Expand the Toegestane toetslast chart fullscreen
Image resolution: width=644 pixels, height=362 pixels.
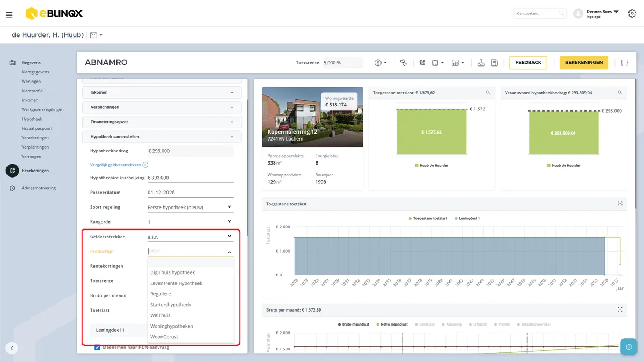click(620, 204)
